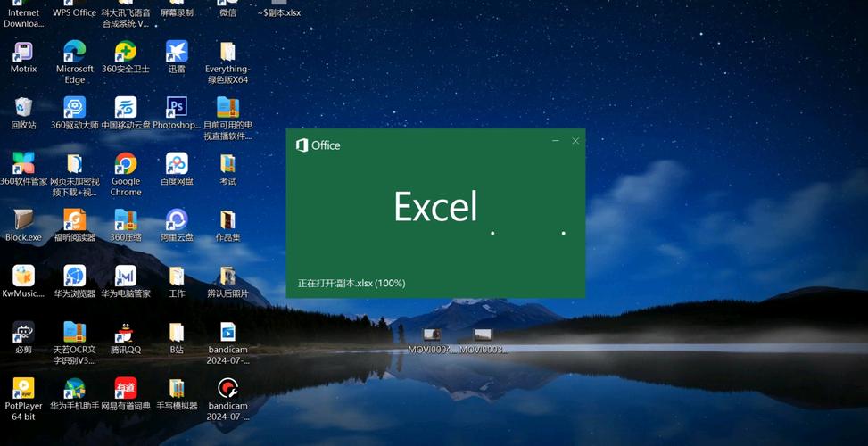Open the 华为手机助手 shortcut

coord(75,394)
